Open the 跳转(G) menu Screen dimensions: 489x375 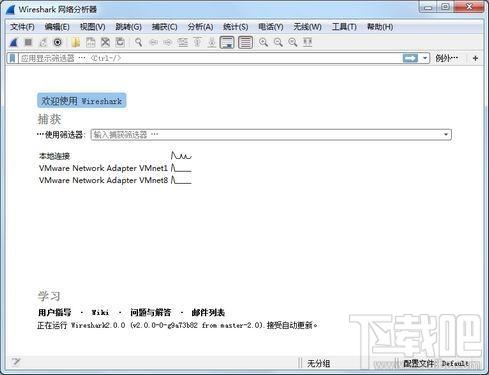tap(128, 27)
